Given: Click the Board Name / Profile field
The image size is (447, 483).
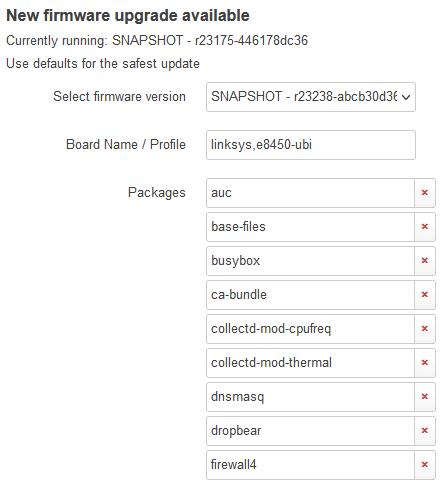Looking at the screenshot, I should [x=311, y=145].
